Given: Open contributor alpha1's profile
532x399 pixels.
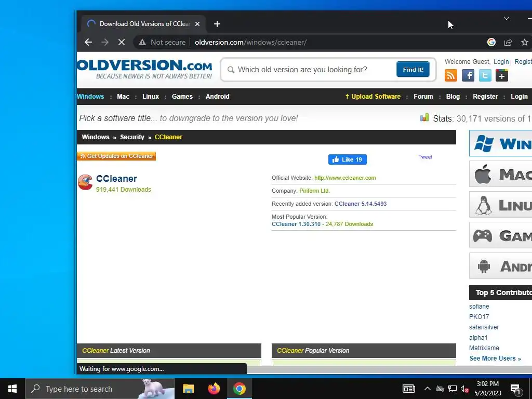Looking at the screenshot, I should [x=478, y=338].
